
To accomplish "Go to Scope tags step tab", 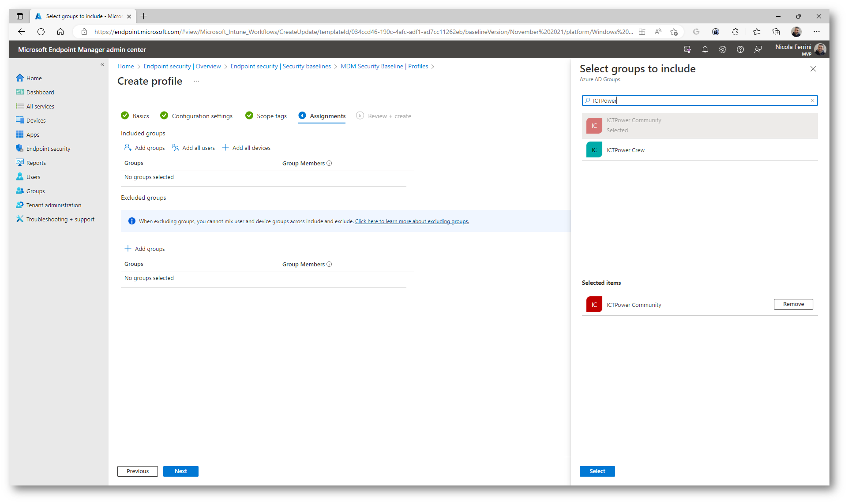I will [271, 116].
